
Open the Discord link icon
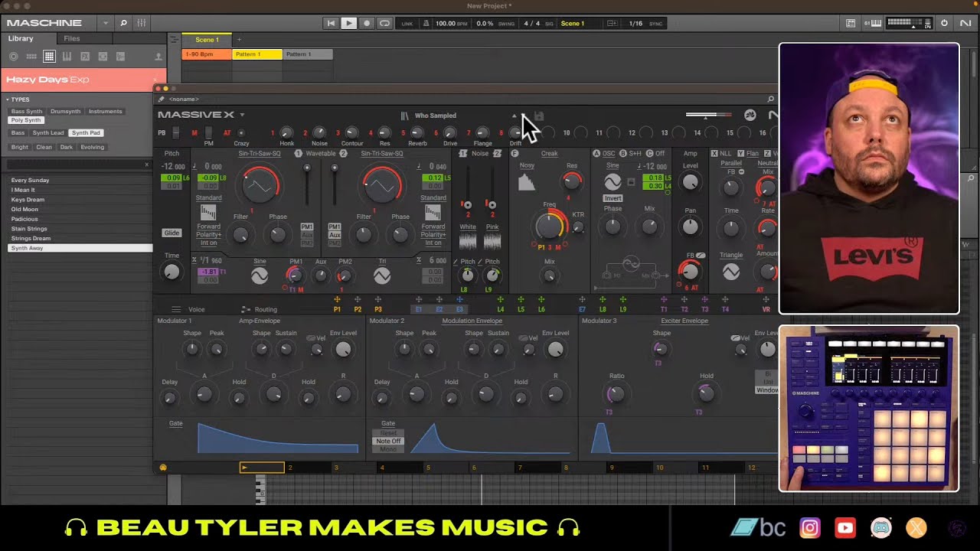[881, 527]
